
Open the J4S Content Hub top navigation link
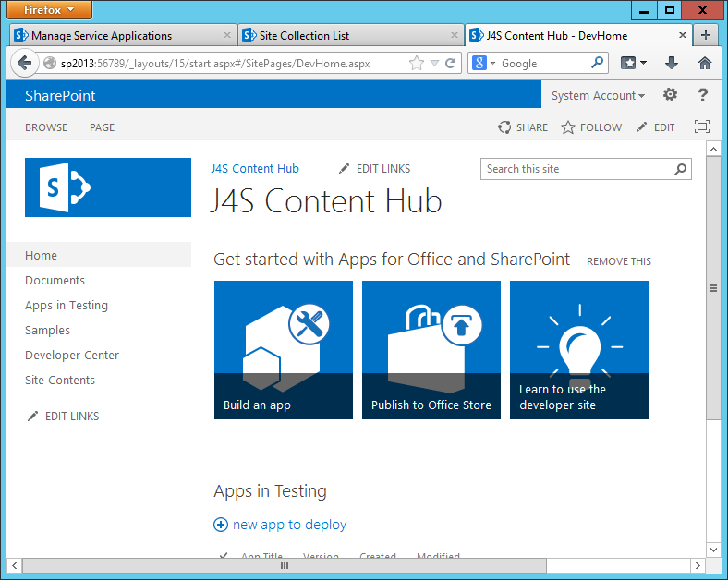tap(255, 169)
